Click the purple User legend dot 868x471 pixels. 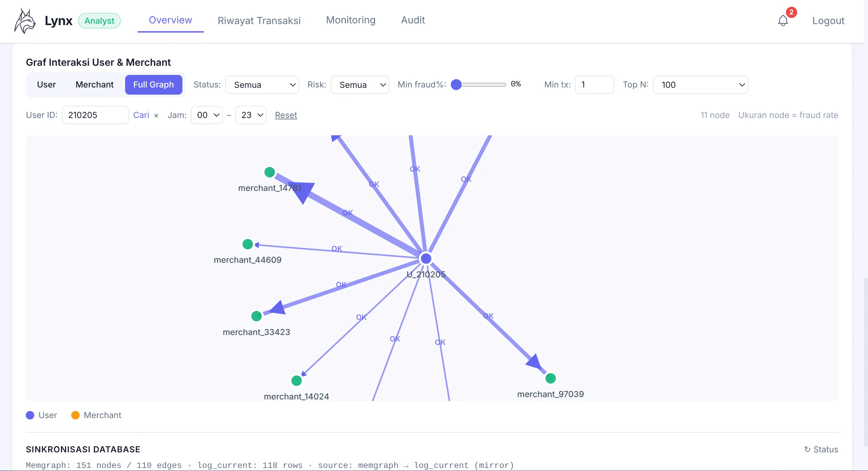[30, 415]
